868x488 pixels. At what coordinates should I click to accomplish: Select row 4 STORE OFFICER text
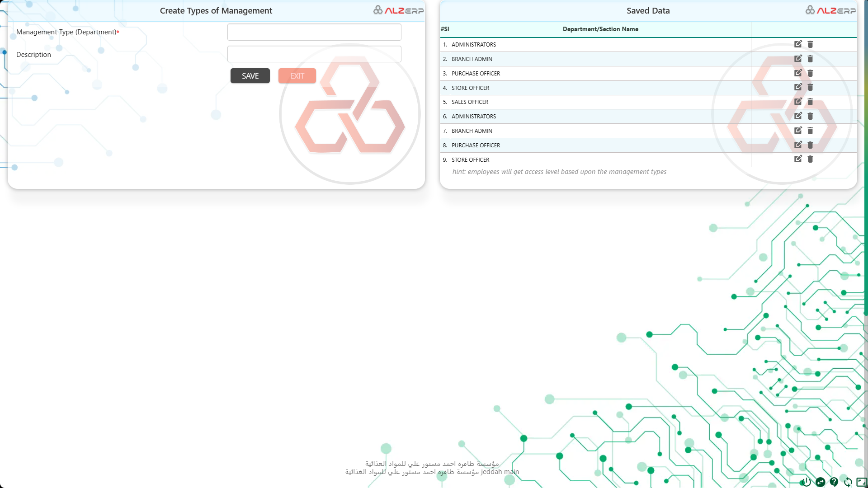(x=471, y=88)
